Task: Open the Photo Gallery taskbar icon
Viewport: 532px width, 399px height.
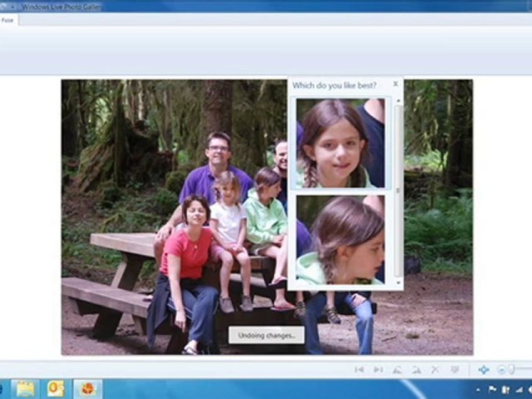Action: tap(88, 389)
